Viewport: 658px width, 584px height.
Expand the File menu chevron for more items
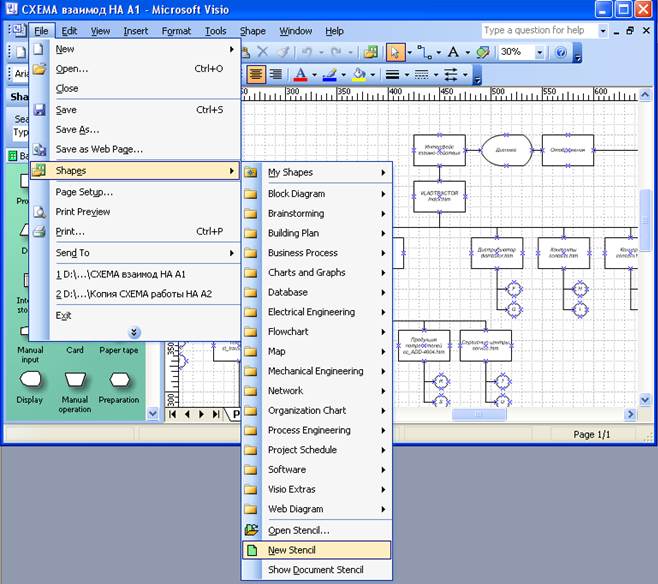[x=134, y=333]
